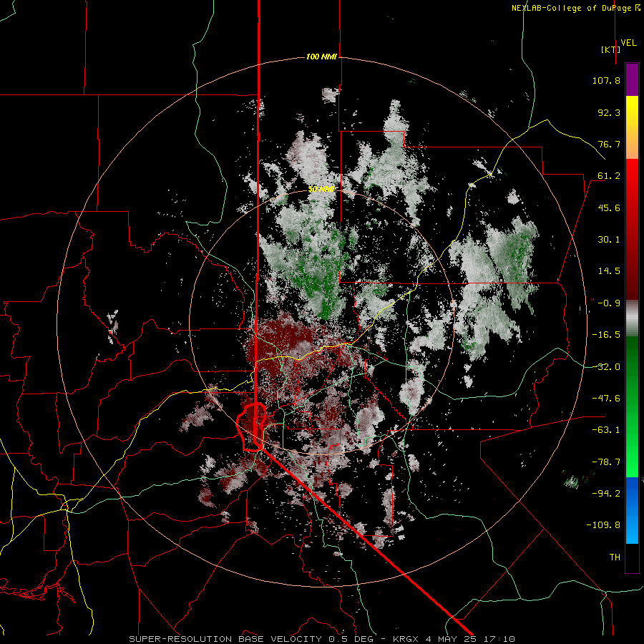The height and width of the screenshot is (644, 644).
Task: Select the VEL legend heading
Action: [x=628, y=43]
